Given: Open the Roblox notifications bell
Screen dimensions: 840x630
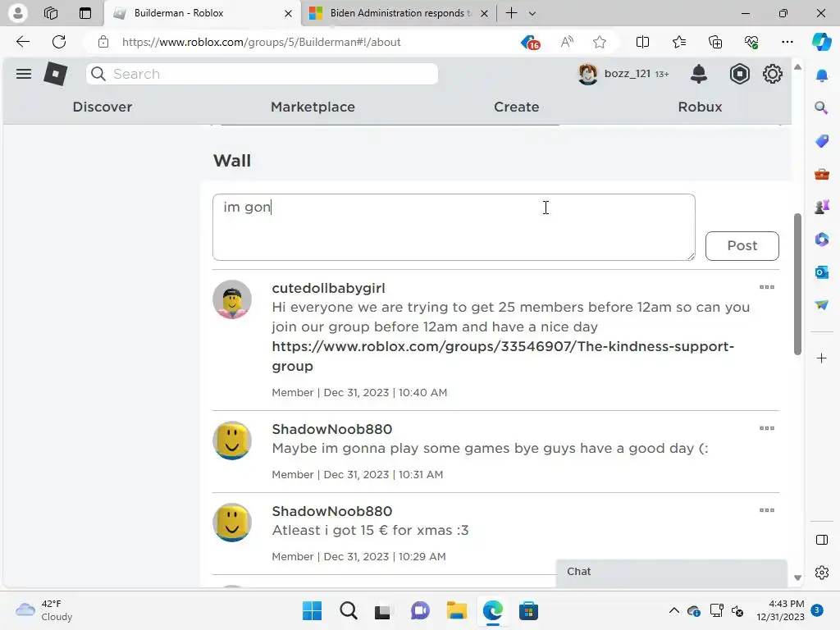Looking at the screenshot, I should tap(699, 74).
